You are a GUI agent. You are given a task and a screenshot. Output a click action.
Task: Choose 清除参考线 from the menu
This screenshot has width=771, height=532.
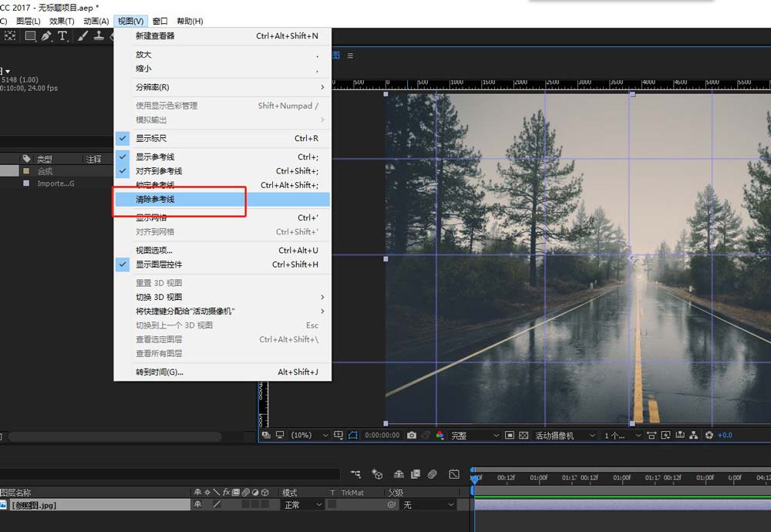(223, 199)
